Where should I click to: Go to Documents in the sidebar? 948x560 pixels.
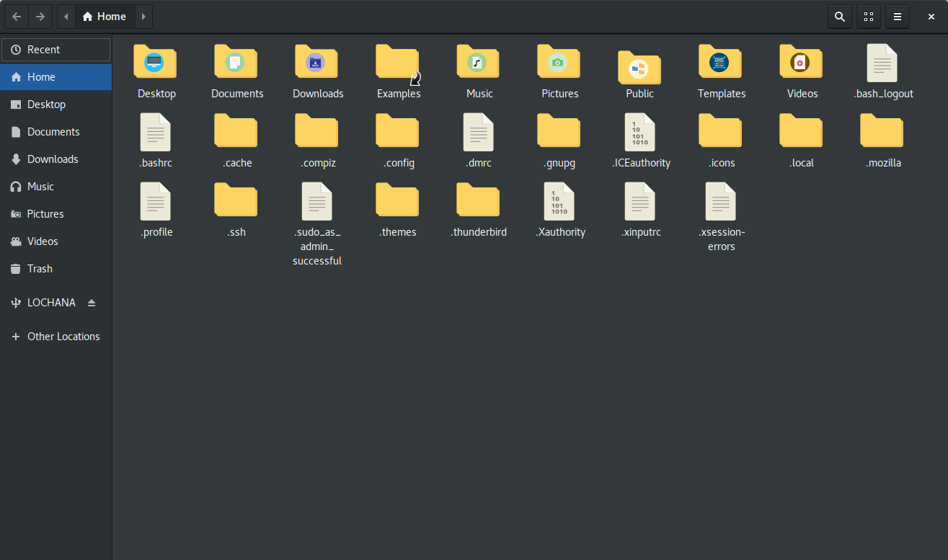click(56, 132)
